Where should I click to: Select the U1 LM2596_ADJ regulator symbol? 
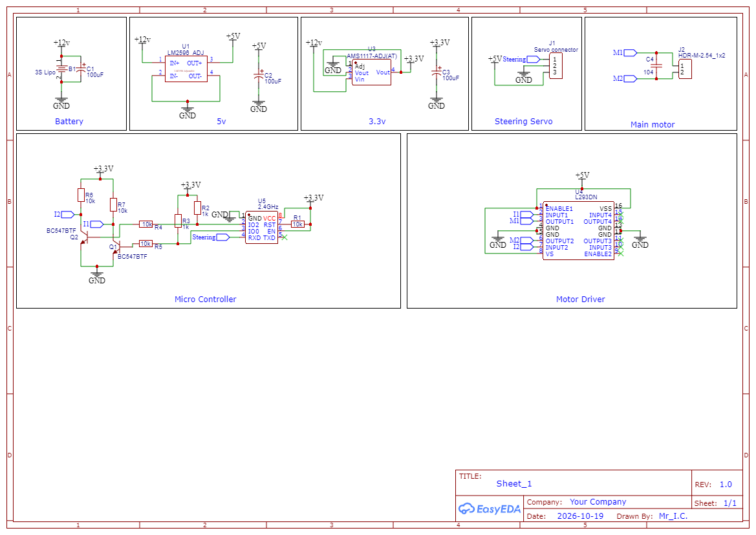[186, 69]
